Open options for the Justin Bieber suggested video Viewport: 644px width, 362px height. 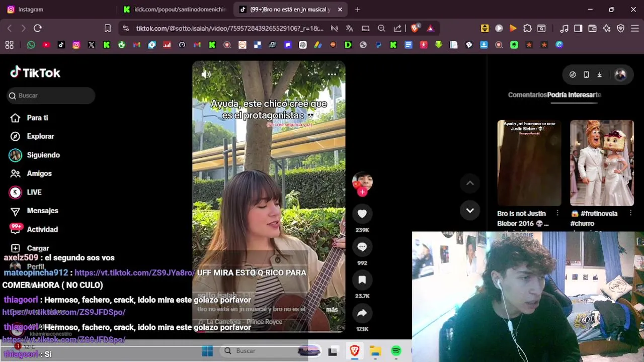point(557,214)
